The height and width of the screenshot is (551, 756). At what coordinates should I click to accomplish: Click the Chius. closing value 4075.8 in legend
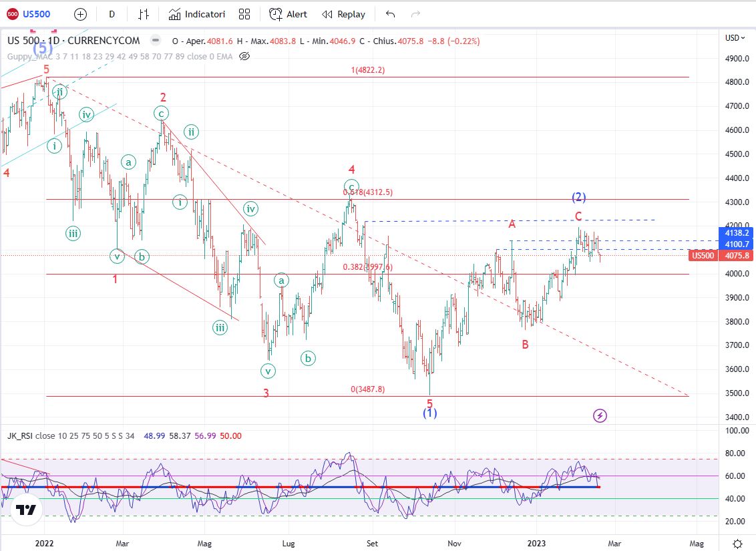(410, 41)
